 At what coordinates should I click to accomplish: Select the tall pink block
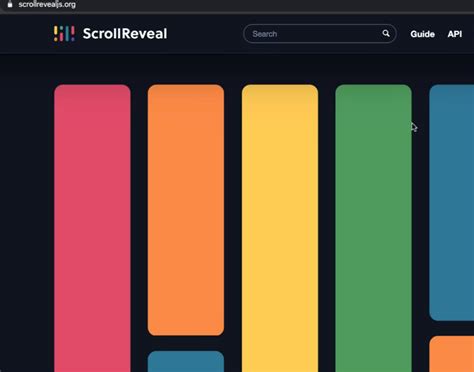[92, 228]
